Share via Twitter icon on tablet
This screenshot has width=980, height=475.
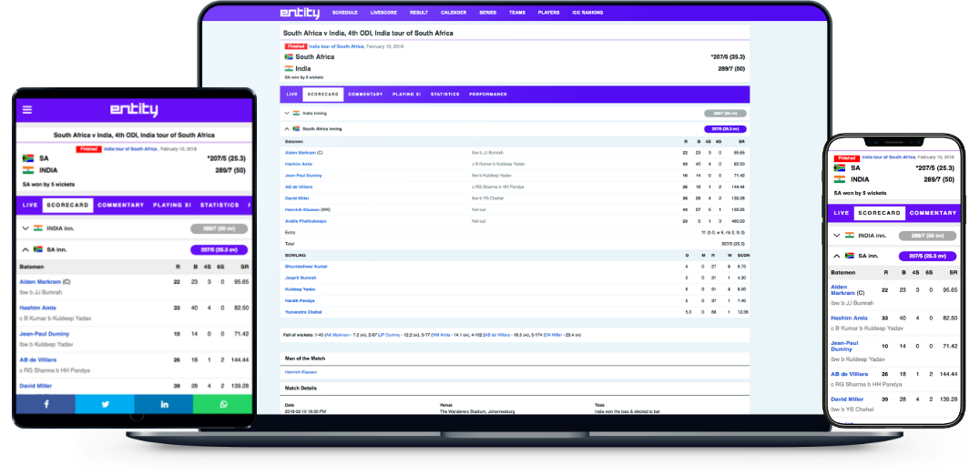coord(105,404)
